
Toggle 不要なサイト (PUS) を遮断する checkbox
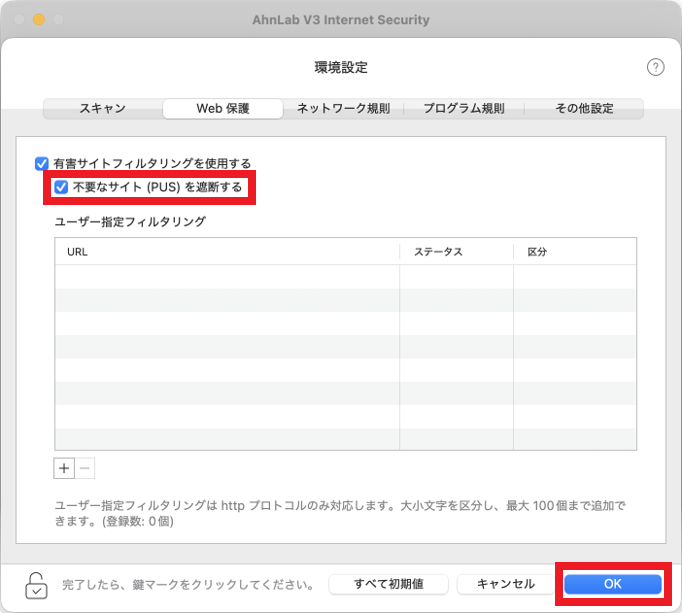pyautogui.click(x=61, y=187)
